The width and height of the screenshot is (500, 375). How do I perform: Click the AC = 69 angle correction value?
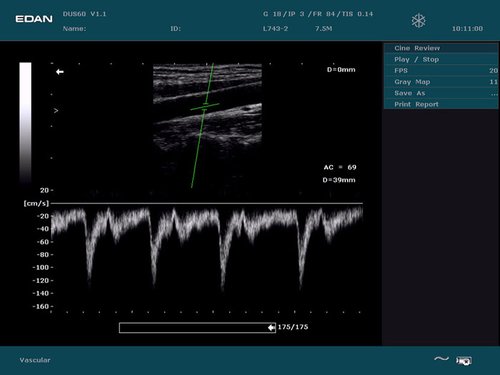[340, 167]
